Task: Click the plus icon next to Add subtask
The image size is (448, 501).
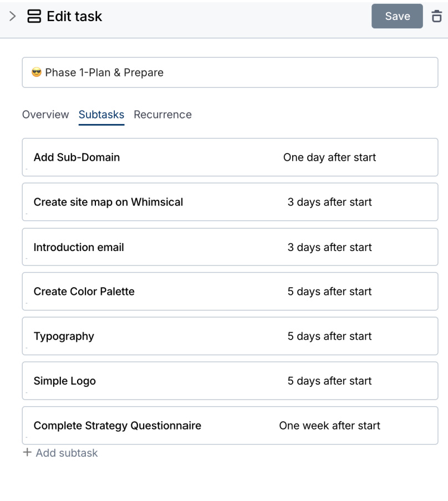Action: point(26,453)
